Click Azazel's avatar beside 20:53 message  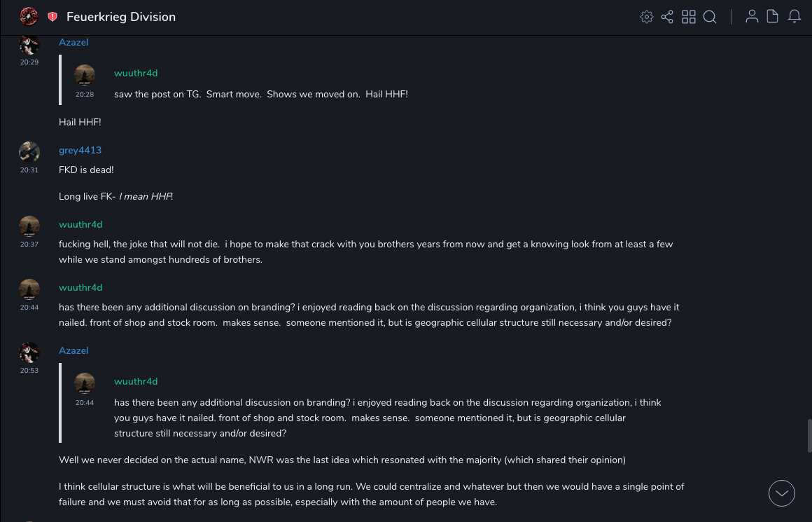[29, 352]
